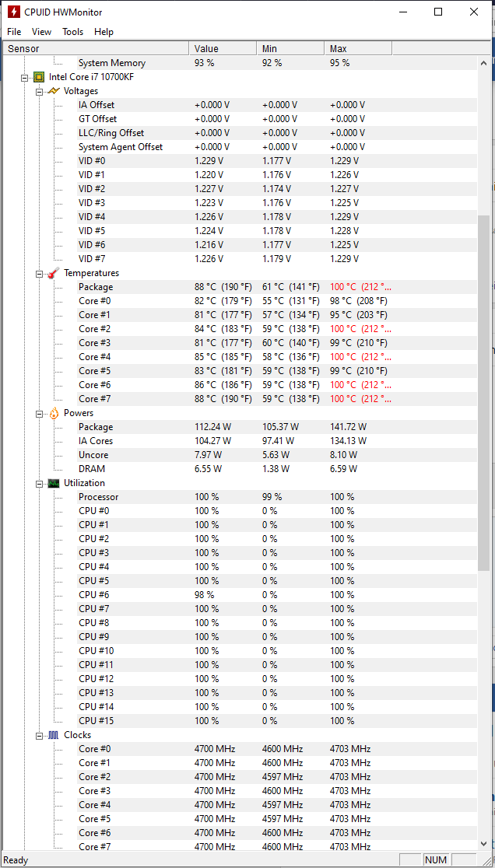Select the System Agent Offset row

[x=277, y=147]
